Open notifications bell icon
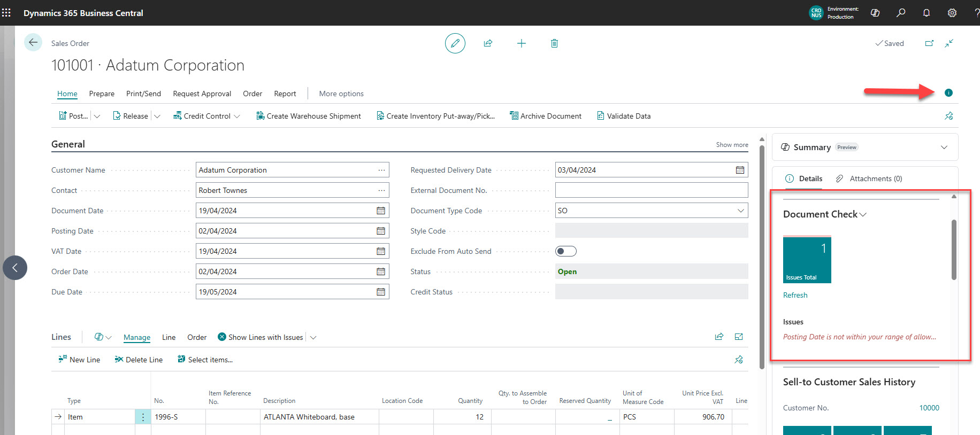Viewport: 980px width, 435px height. (x=927, y=13)
